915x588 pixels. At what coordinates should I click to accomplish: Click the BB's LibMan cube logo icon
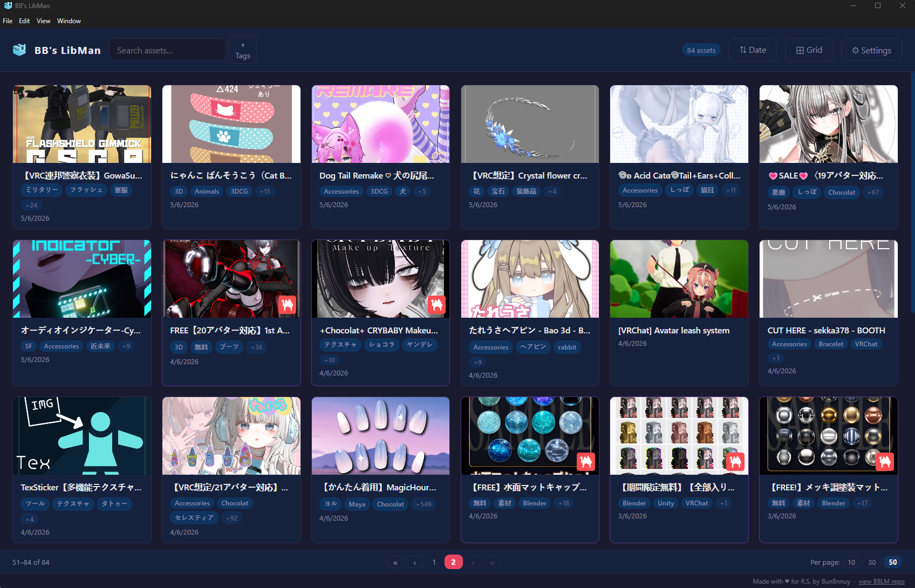(19, 50)
